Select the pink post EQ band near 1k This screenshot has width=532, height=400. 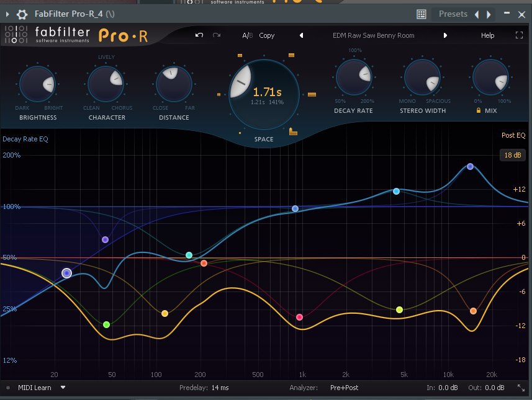click(x=299, y=318)
